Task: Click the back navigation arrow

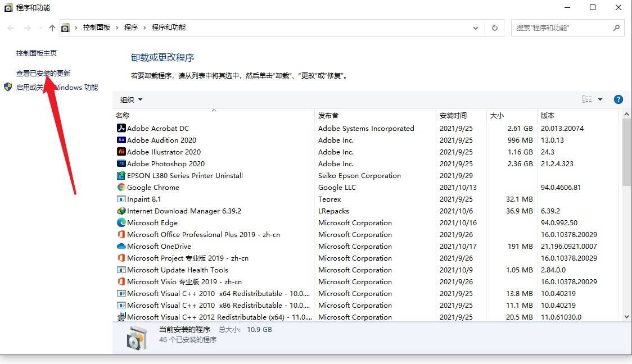Action: [11, 28]
